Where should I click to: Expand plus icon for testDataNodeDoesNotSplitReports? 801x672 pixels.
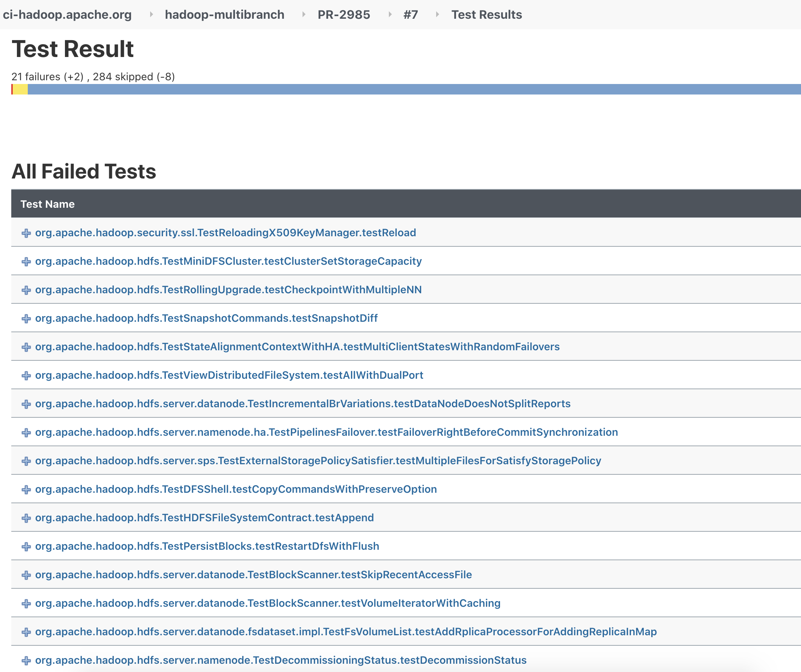tap(26, 404)
